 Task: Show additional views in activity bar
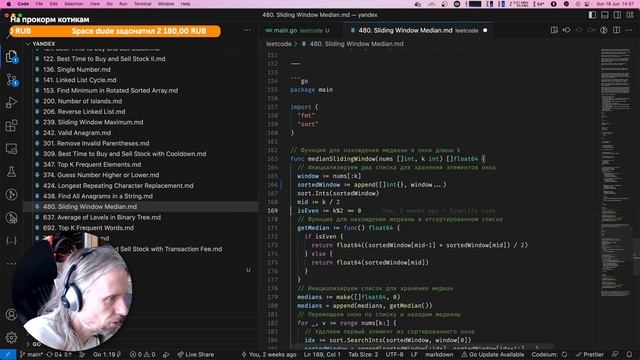coord(11,263)
